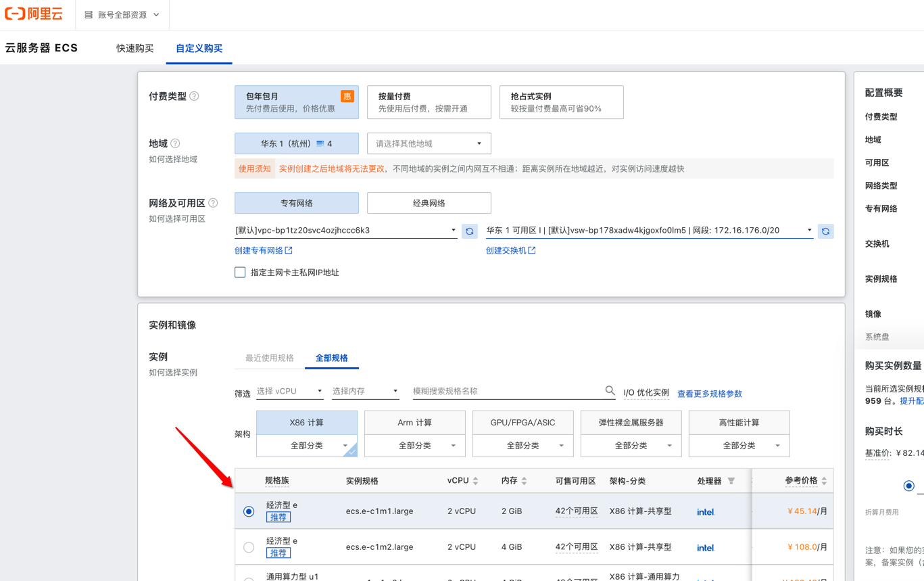924x581 pixels.
Task: Open the 选择 vCPU filter dropdown
Action: (x=289, y=391)
